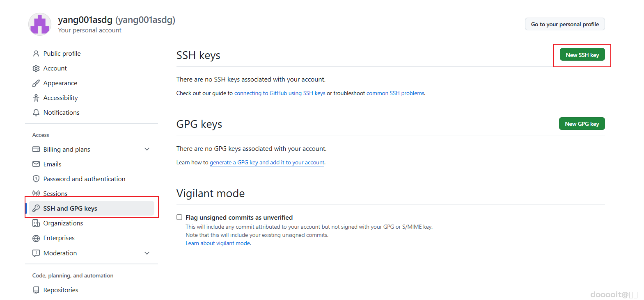Click the Notifications bell icon
The width and height of the screenshot is (644, 300).
click(x=36, y=113)
